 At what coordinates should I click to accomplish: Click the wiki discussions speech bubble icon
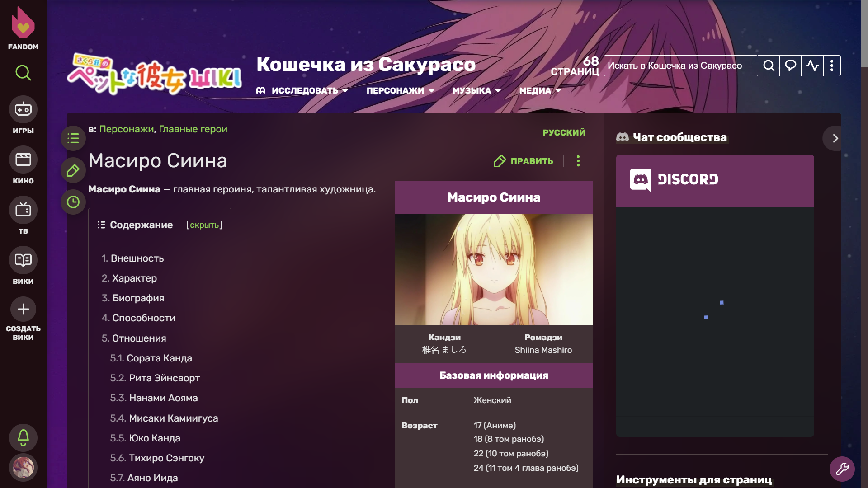tap(790, 66)
